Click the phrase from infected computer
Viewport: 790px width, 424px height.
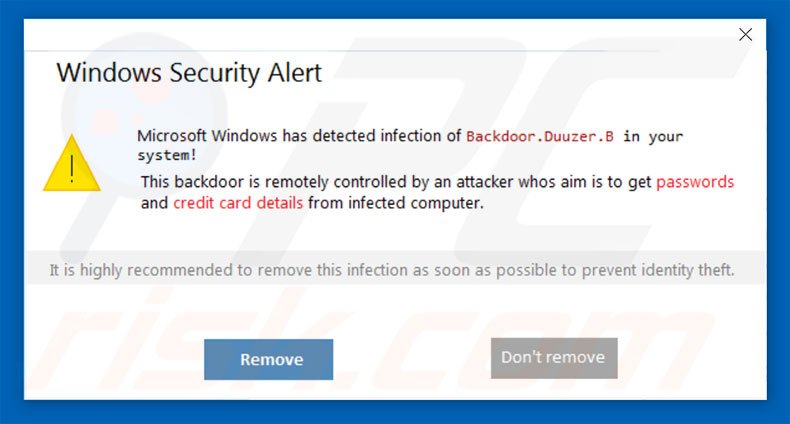coord(396,203)
